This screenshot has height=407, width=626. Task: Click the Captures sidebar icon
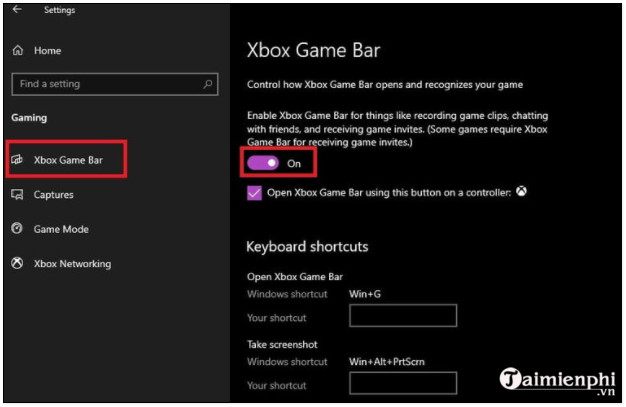click(x=17, y=195)
